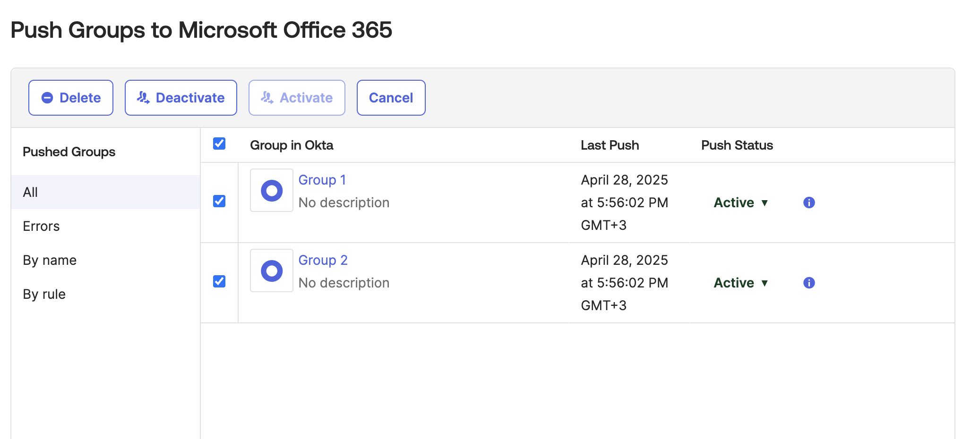The image size is (980, 439).
Task: Select the By name filter
Action: point(50,260)
